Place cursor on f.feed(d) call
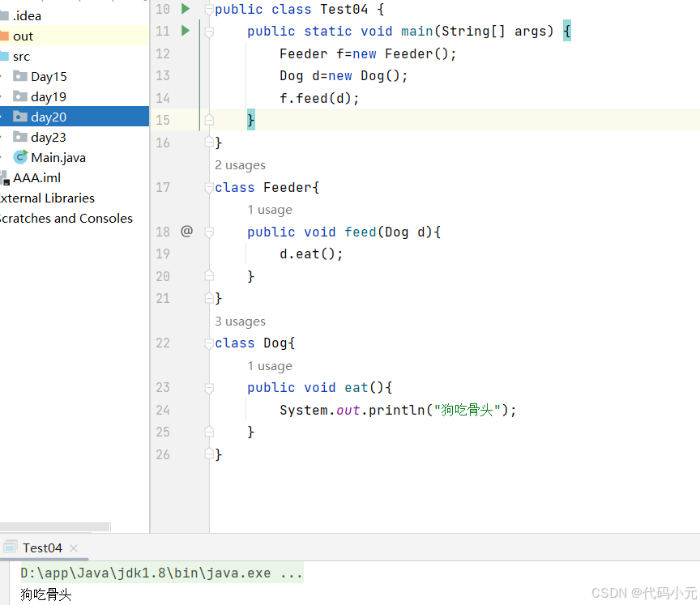This screenshot has height=605, width=700. pyautogui.click(x=319, y=98)
